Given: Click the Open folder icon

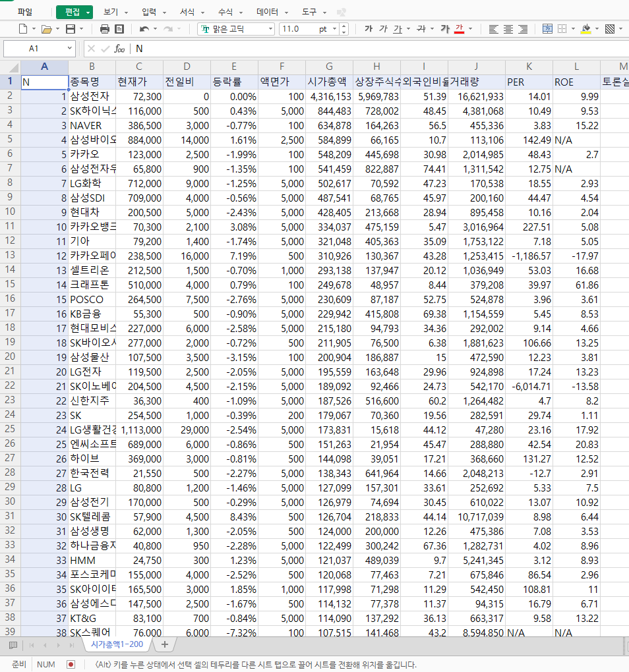Looking at the screenshot, I should (47, 29).
